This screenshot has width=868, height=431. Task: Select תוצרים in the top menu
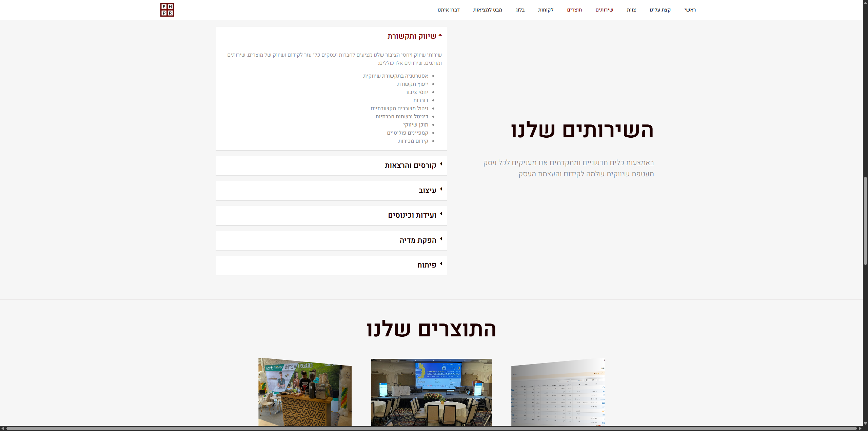click(574, 10)
